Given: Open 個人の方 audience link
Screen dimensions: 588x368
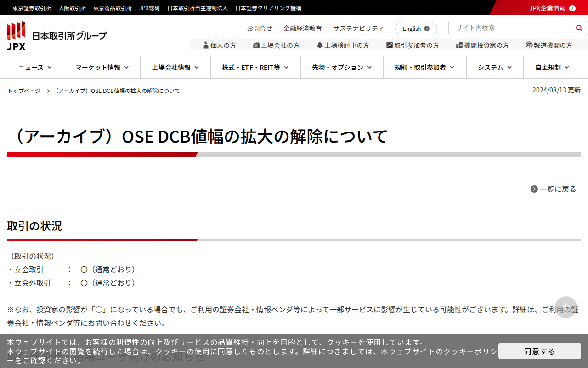Looking at the screenshot, I should click(220, 45).
